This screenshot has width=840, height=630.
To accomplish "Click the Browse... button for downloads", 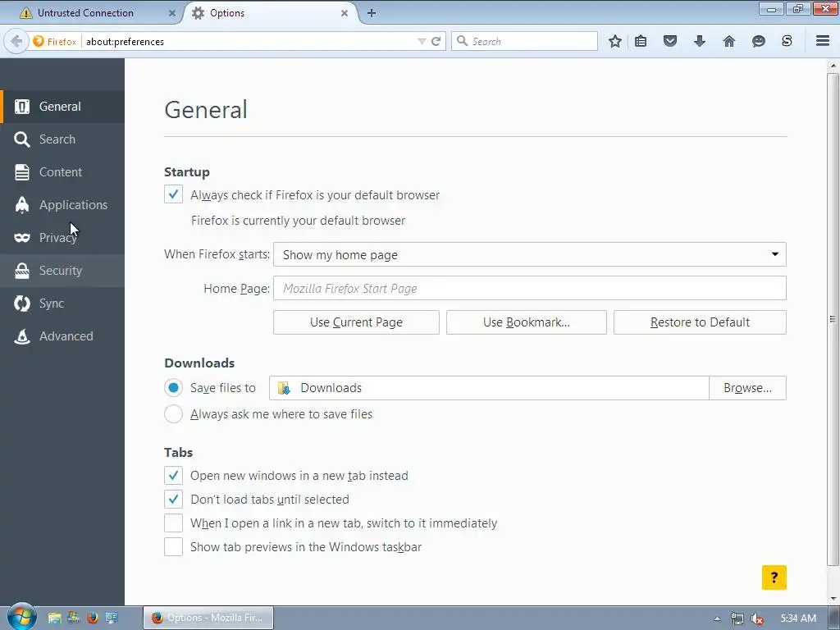I will tap(747, 388).
